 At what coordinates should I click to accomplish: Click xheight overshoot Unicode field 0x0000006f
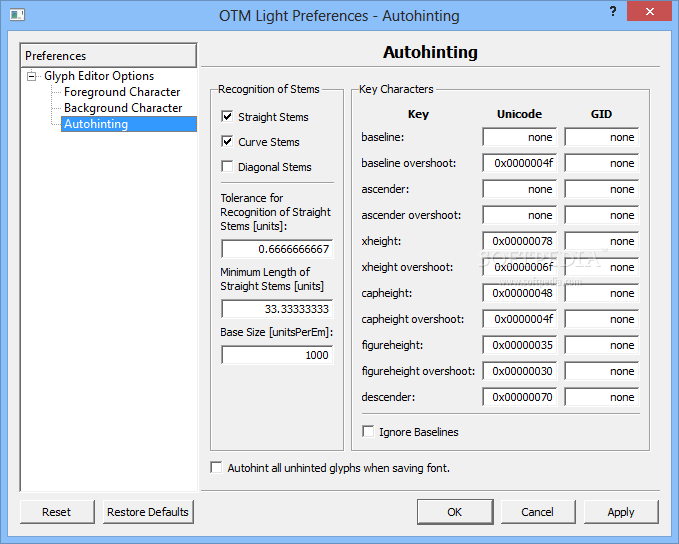(x=520, y=267)
